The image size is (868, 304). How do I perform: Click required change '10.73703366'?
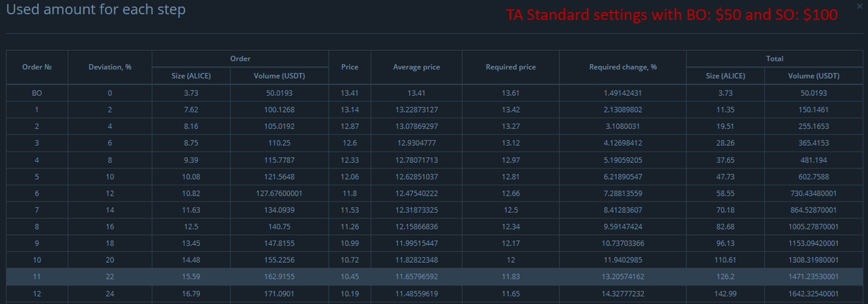[x=623, y=243]
